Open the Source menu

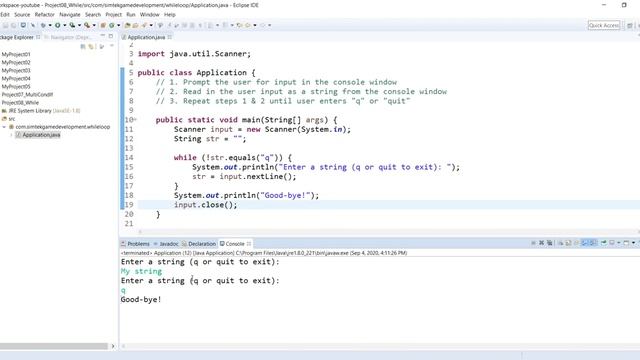(22, 15)
